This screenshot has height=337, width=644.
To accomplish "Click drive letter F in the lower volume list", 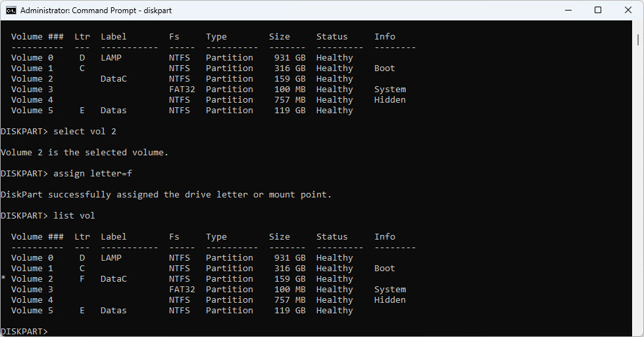I will pyautogui.click(x=82, y=279).
